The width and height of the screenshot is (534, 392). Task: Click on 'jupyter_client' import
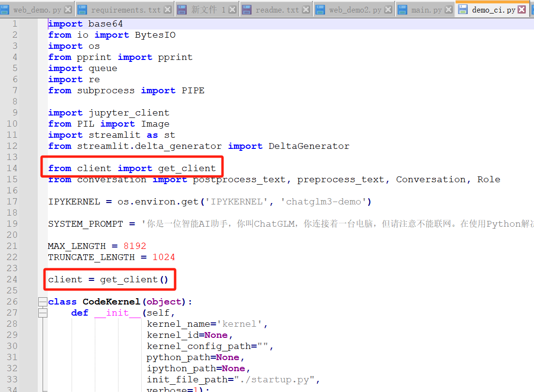click(129, 113)
